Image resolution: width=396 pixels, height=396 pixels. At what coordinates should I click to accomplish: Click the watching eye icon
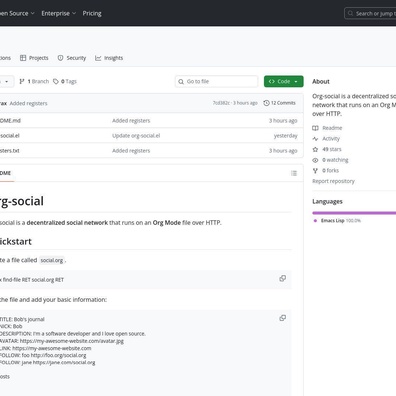(x=315, y=160)
